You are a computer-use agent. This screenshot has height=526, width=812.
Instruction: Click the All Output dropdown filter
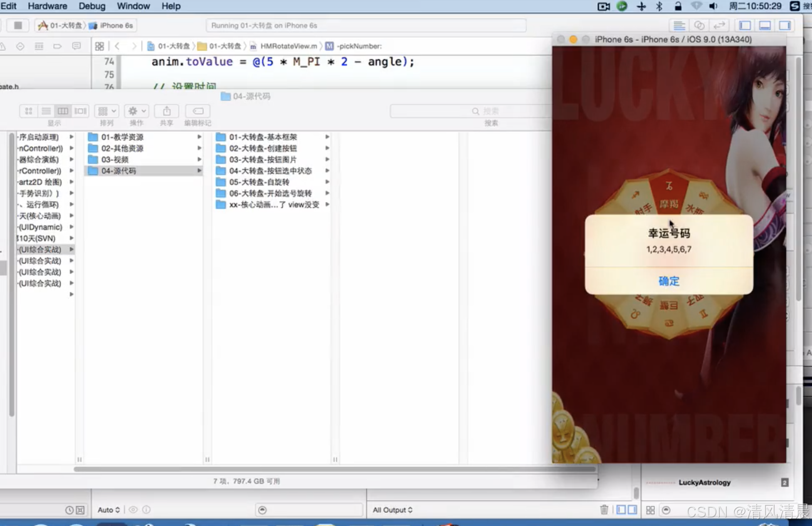tap(392, 509)
